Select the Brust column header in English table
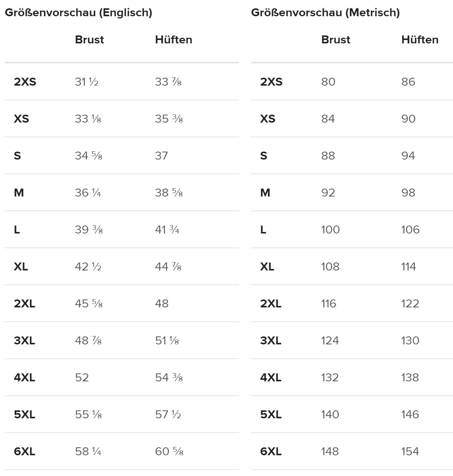This screenshot has height=476, width=453. click(x=89, y=40)
